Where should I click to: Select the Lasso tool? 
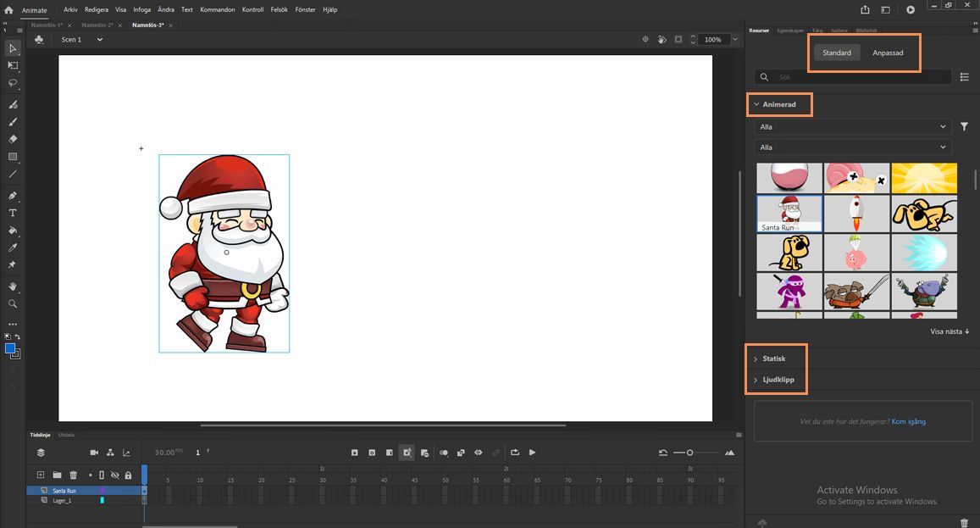(x=13, y=82)
